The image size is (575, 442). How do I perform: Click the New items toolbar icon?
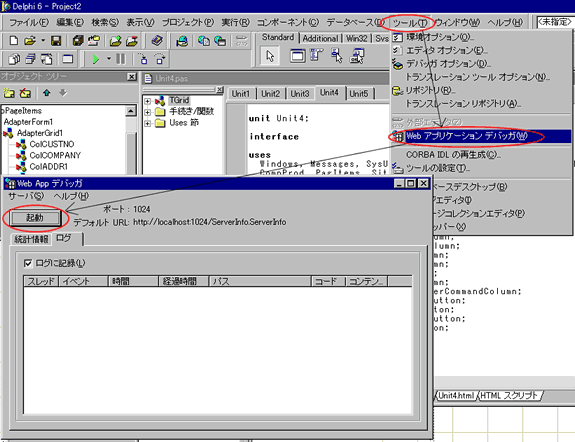click(x=14, y=40)
